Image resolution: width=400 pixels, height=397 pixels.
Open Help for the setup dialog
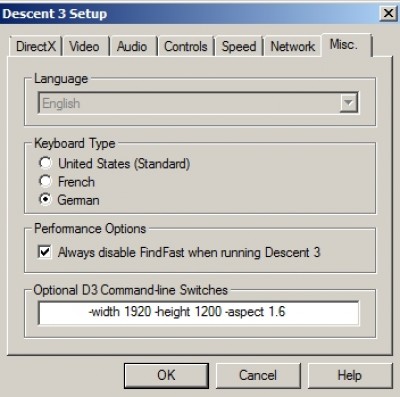(x=350, y=376)
